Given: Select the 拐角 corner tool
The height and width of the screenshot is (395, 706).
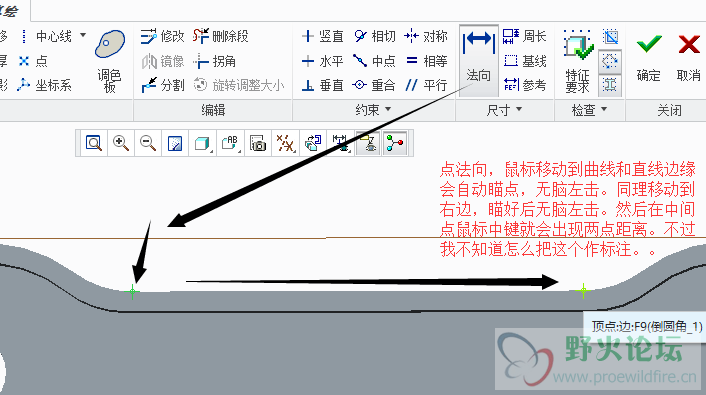Looking at the screenshot, I should pyautogui.click(x=215, y=61).
